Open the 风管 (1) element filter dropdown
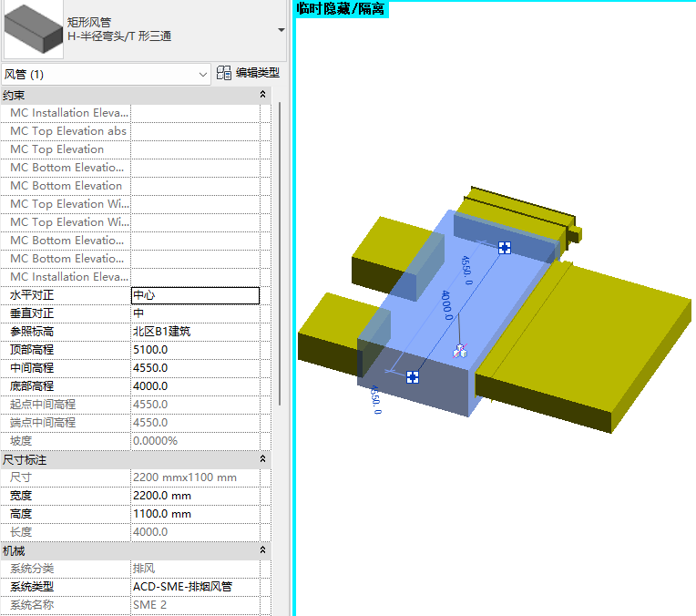Image resolution: width=696 pixels, height=616 pixels. coord(203,74)
